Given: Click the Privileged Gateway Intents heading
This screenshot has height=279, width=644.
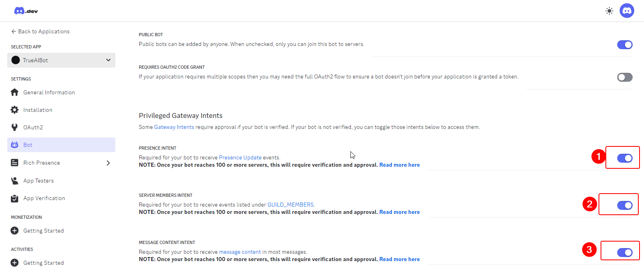Looking at the screenshot, I should pyautogui.click(x=181, y=116).
